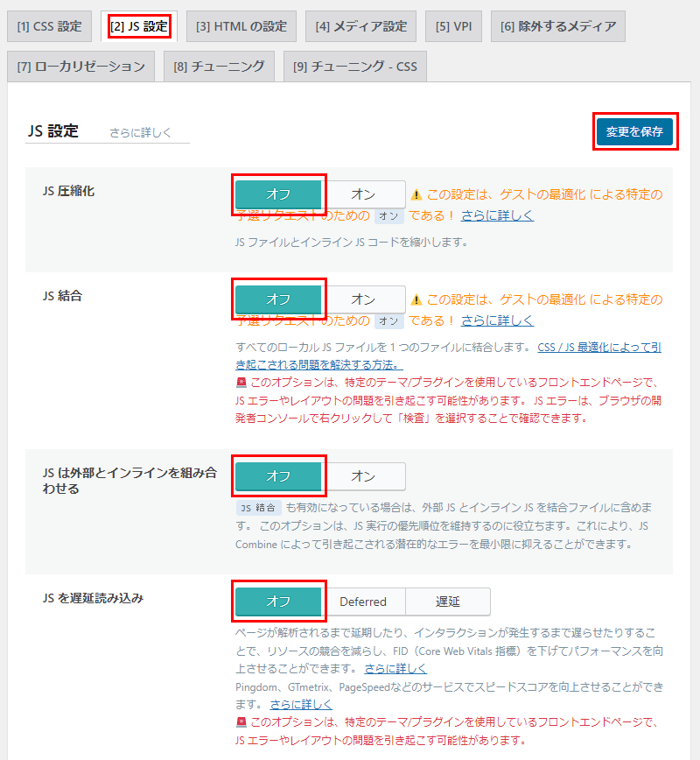This screenshot has height=760, width=700.
Task: Enable JS 結合 with オン
Action: [363, 299]
